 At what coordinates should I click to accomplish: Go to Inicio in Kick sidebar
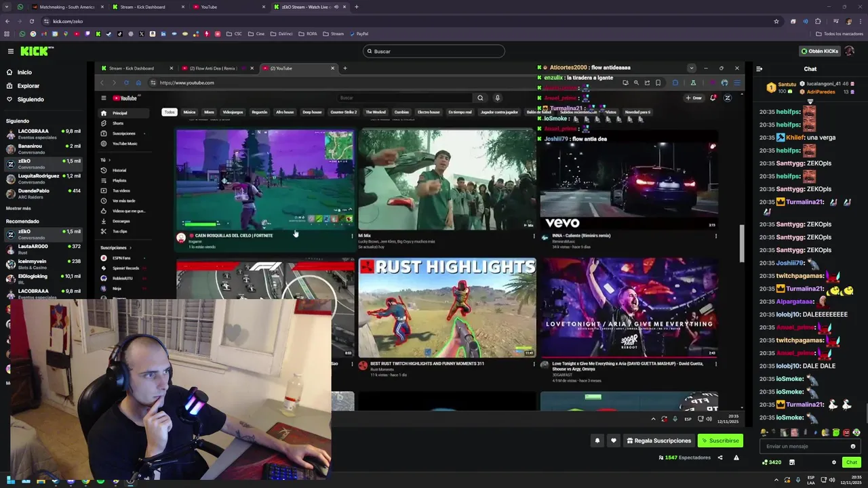24,72
